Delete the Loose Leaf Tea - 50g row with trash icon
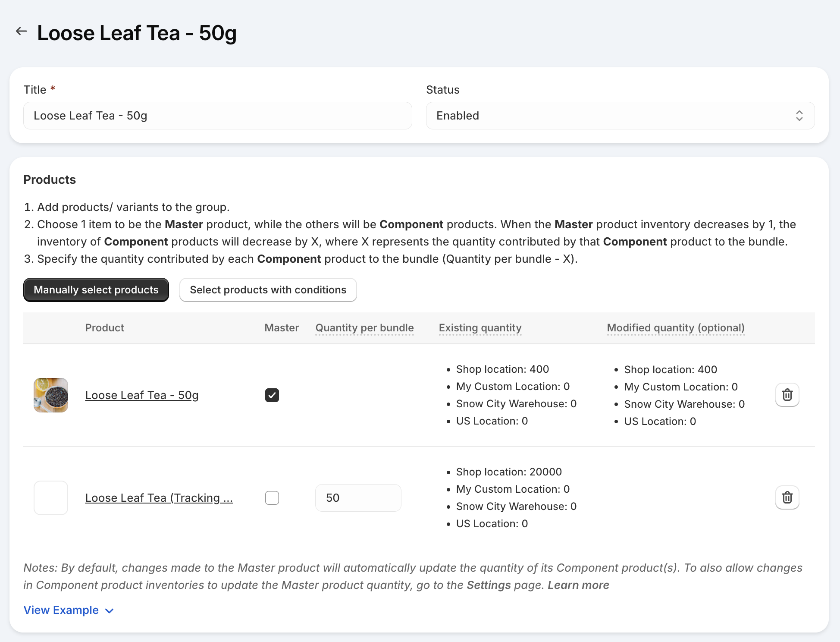Screen dimensions: 840x642 pos(787,394)
